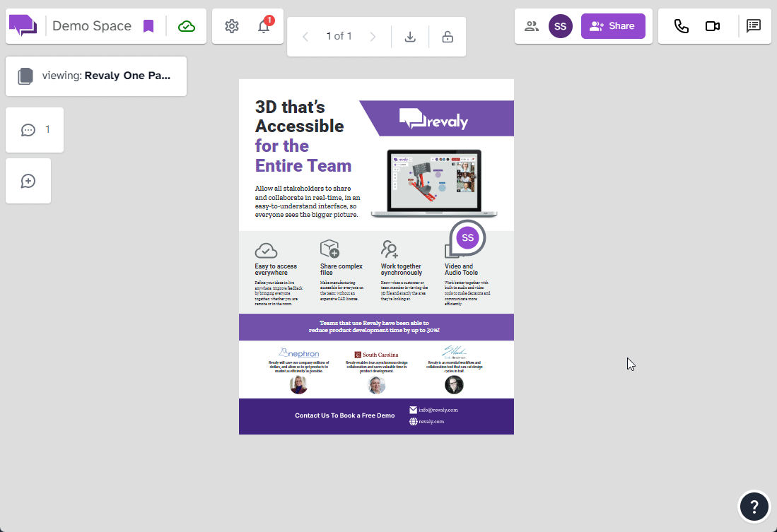
Task: Start an audio call
Action: (682, 26)
